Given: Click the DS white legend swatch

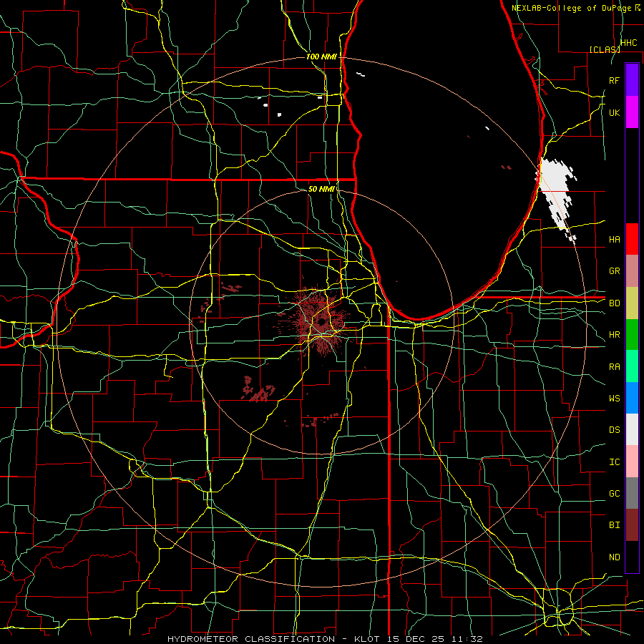Looking at the screenshot, I should (632, 429).
